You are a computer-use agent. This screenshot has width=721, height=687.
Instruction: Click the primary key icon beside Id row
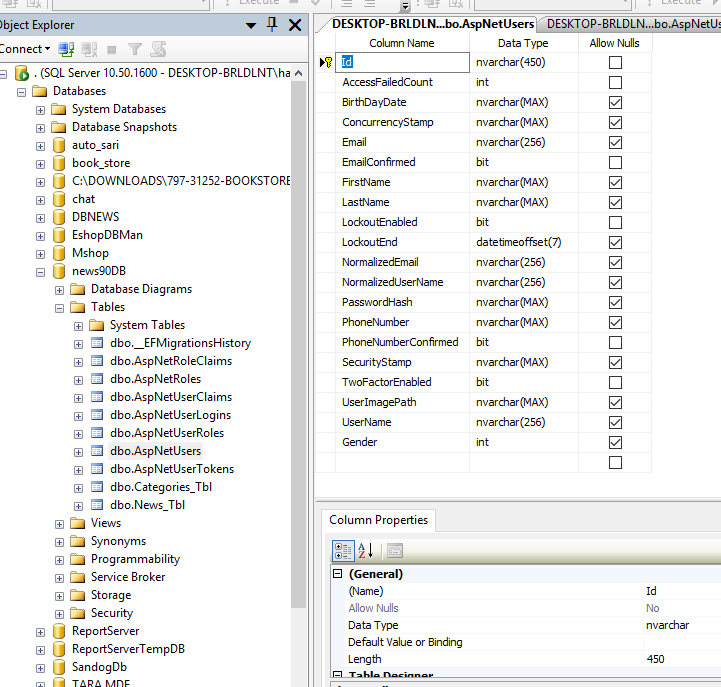point(328,62)
